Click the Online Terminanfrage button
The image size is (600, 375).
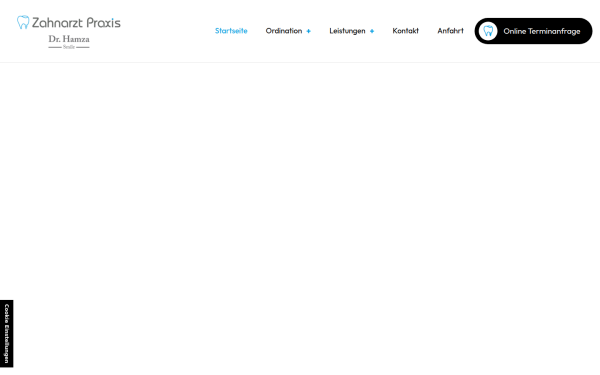tap(533, 31)
